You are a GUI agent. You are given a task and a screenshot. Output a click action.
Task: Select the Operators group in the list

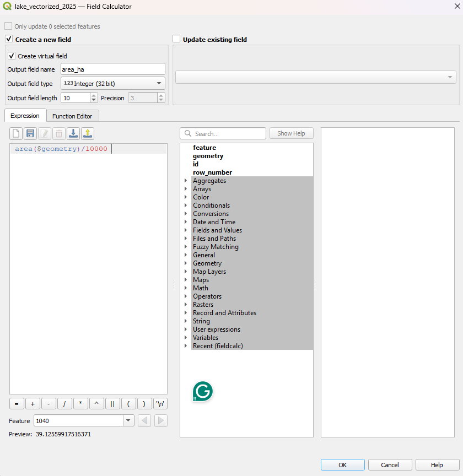tap(207, 296)
